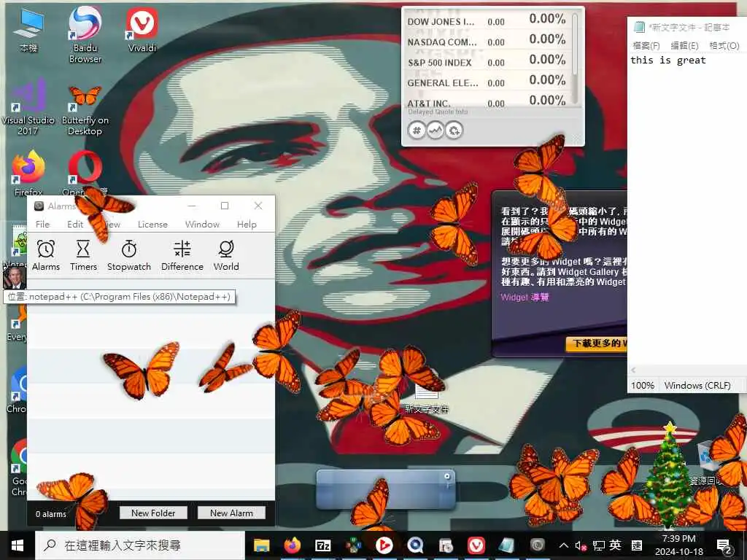This screenshot has height=560, width=747.
Task: Click the gear settings button in stock widget
Action: pyautogui.click(x=454, y=130)
